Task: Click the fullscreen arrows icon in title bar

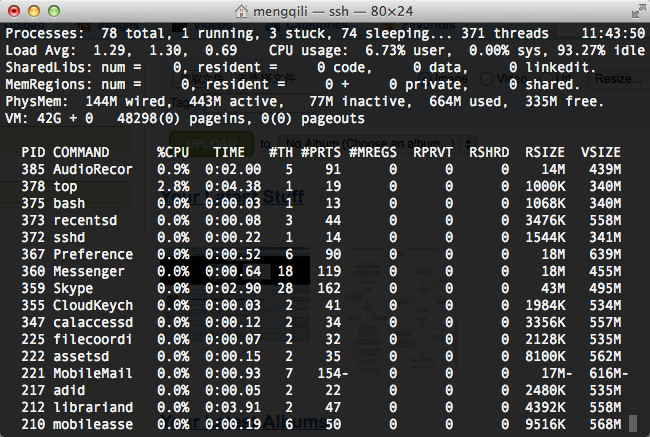Action: tap(638, 11)
